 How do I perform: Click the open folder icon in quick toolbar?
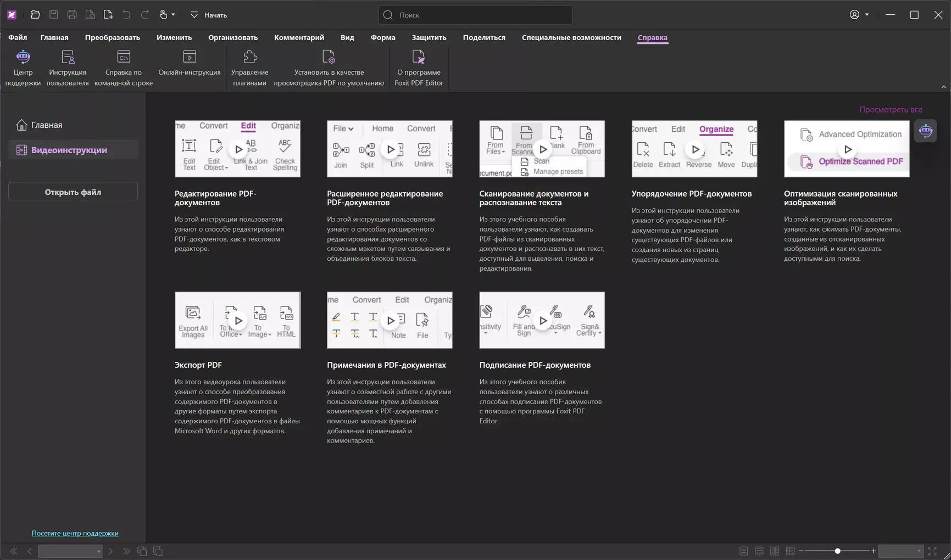click(35, 15)
